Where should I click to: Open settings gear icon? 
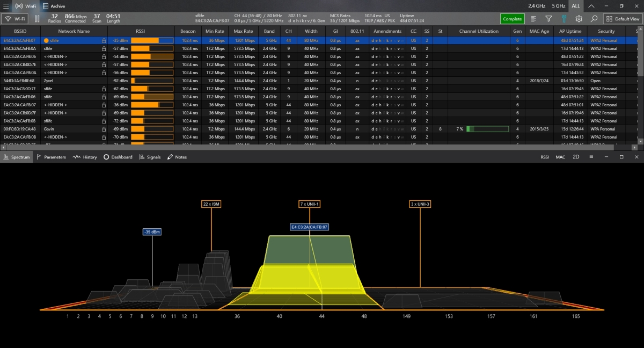[579, 18]
